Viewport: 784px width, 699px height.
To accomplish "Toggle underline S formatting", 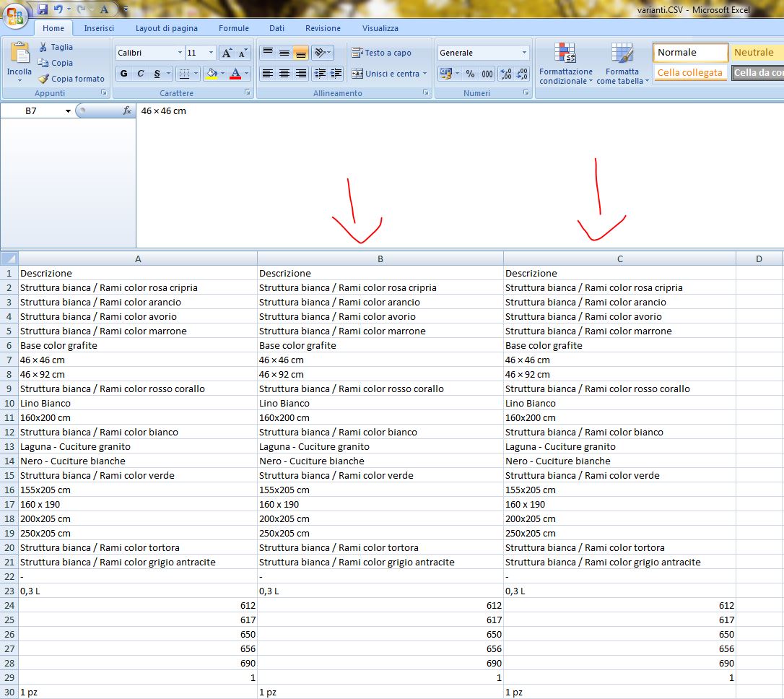I will pyautogui.click(x=157, y=74).
